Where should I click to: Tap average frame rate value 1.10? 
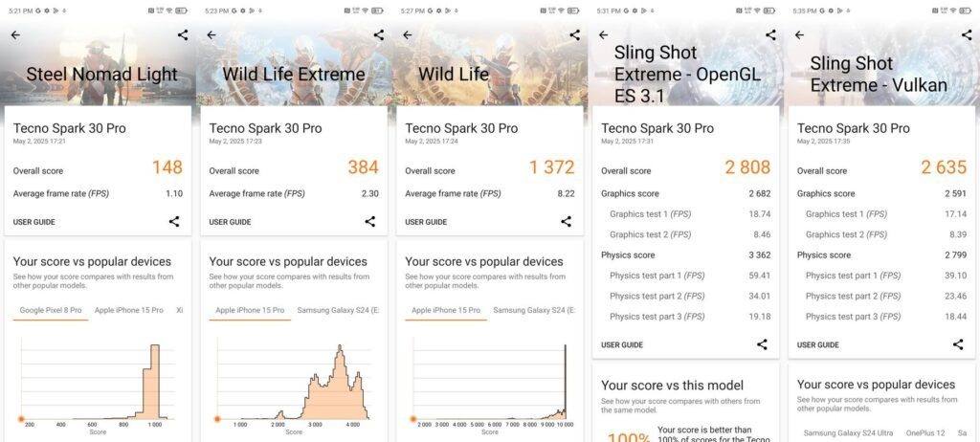[x=174, y=194]
